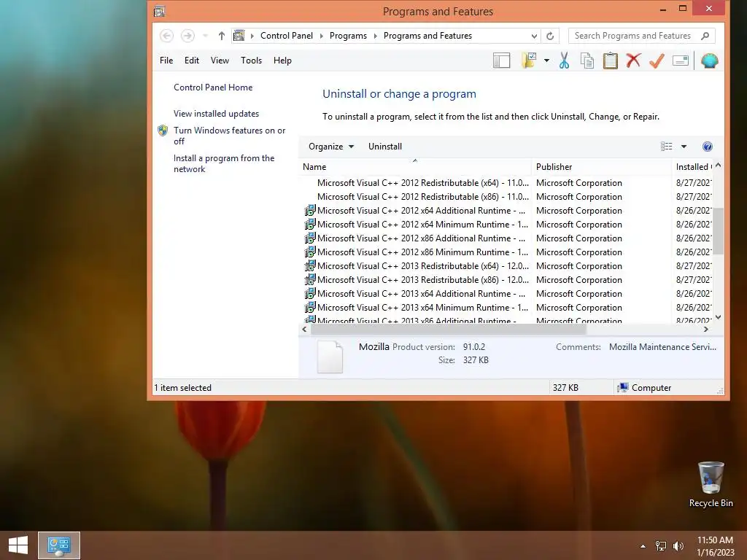Click the change view icon
The image size is (747, 560).
(667, 147)
